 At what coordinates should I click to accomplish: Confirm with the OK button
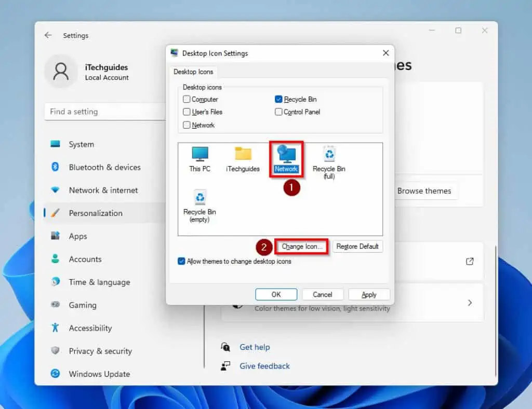[x=276, y=294]
